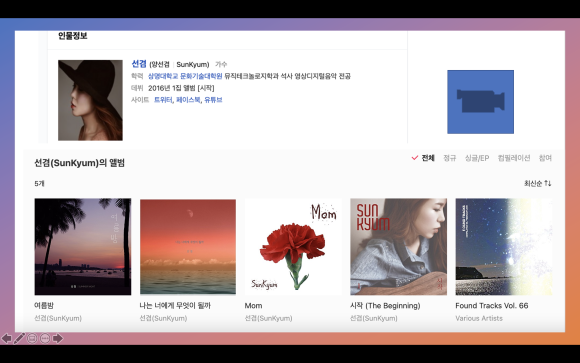The height and width of the screenshot is (363, 580).
Task: Open the 유튜브 site link
Action: point(213,100)
